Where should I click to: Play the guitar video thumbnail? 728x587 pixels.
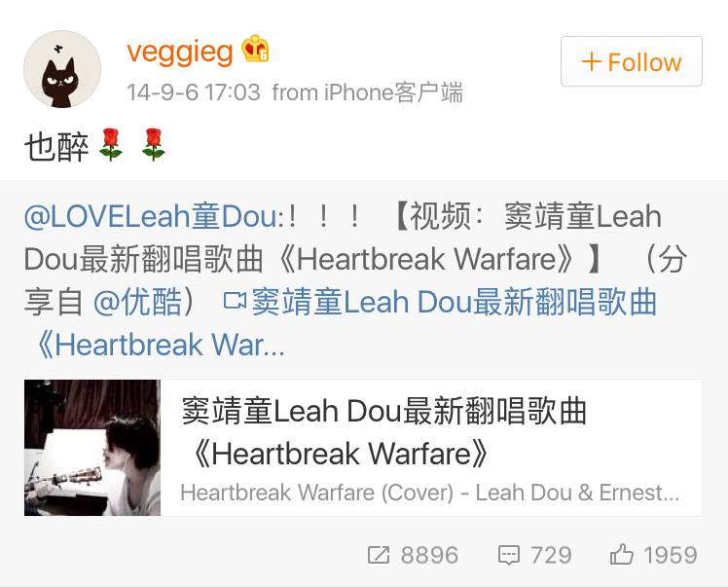pos(92,448)
